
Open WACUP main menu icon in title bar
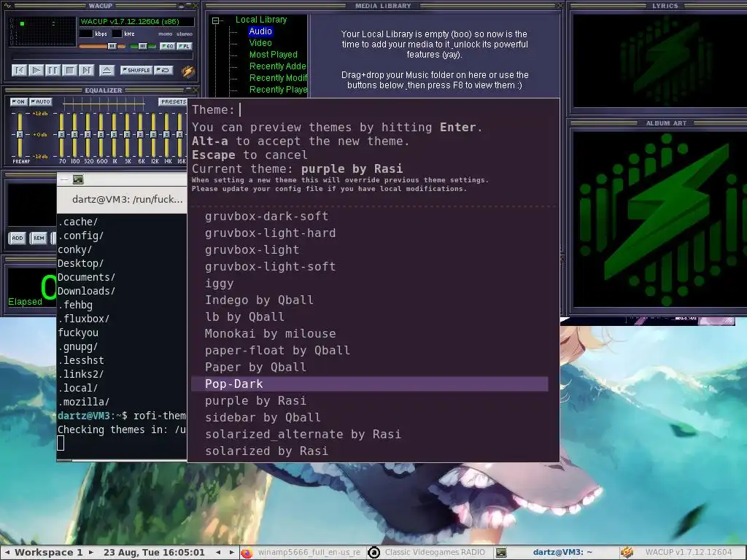pos(7,6)
